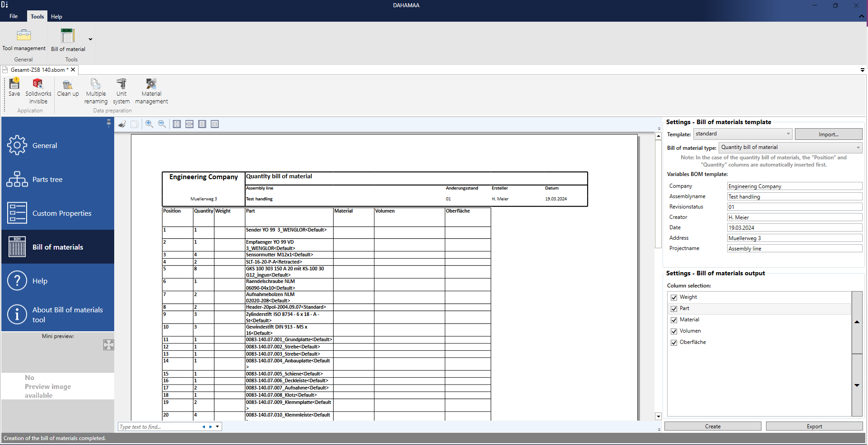Expand the Bill of material type dropdown
This screenshot has width=868, height=445.
click(x=790, y=148)
